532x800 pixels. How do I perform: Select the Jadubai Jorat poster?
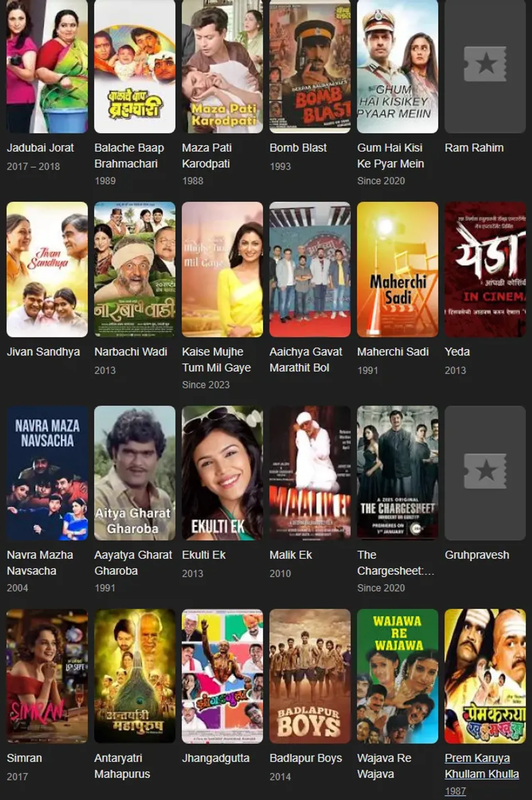(47, 67)
